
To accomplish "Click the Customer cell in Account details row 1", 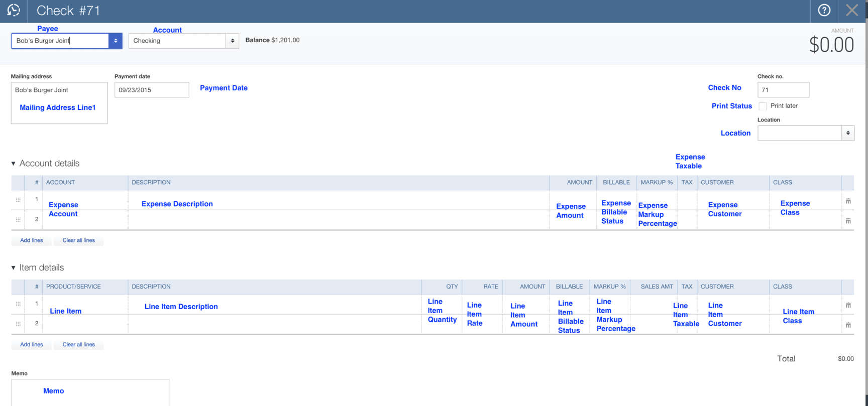I will pyautogui.click(x=733, y=200).
